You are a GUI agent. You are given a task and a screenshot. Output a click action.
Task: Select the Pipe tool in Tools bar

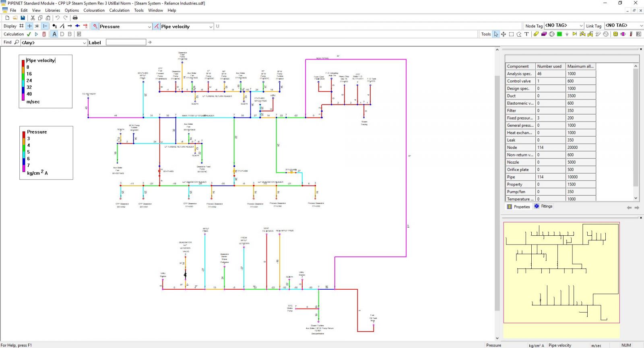tap(536, 34)
